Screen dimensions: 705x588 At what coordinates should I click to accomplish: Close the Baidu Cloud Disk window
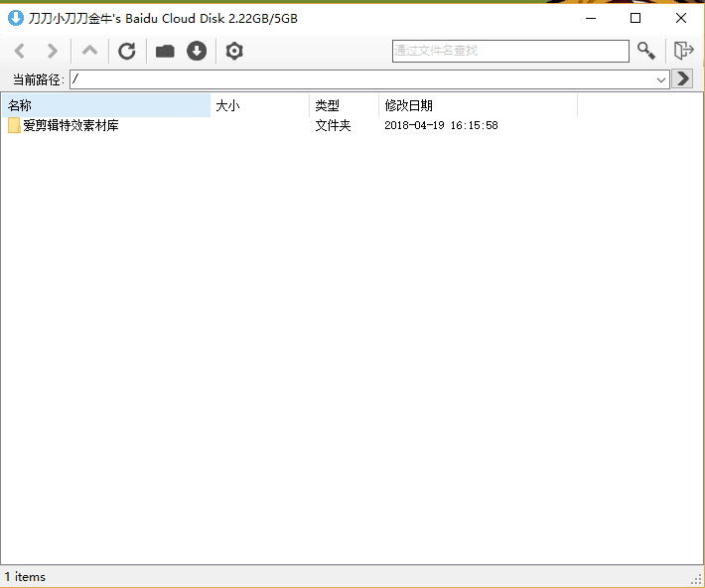(x=681, y=18)
